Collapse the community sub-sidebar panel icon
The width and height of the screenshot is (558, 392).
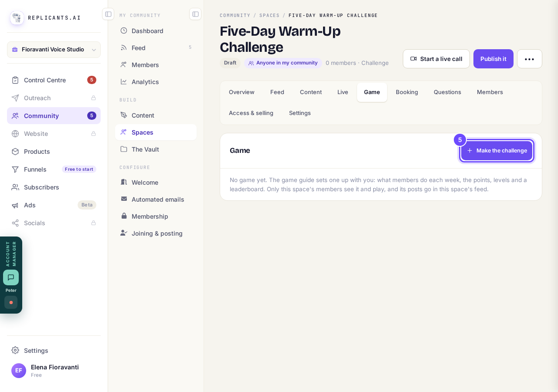pos(195,14)
